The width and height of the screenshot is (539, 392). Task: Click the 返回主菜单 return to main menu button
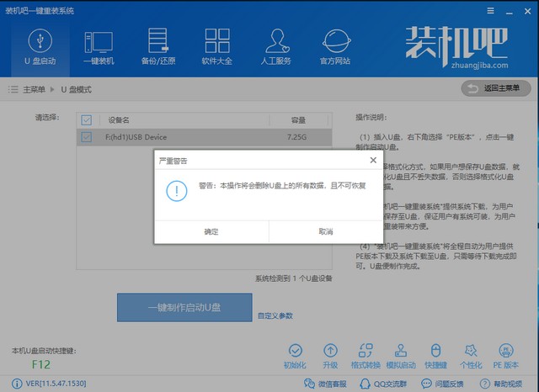pyautogui.click(x=496, y=88)
